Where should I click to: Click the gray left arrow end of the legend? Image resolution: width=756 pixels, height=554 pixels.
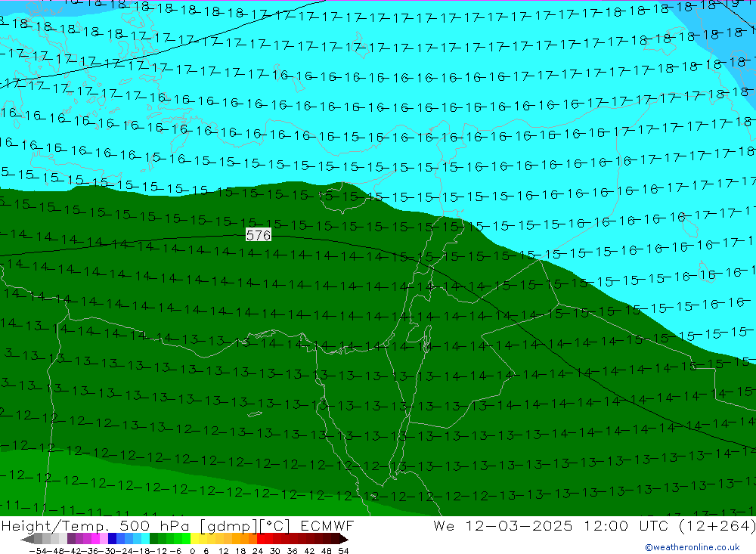[x=27, y=539]
